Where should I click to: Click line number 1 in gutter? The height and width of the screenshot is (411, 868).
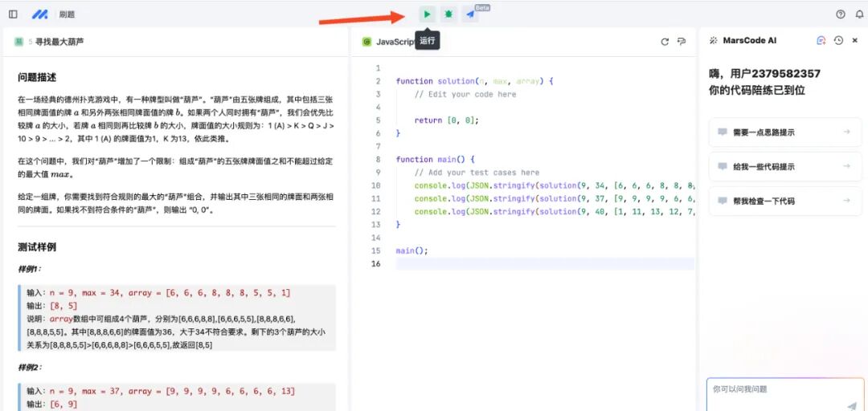click(x=378, y=68)
